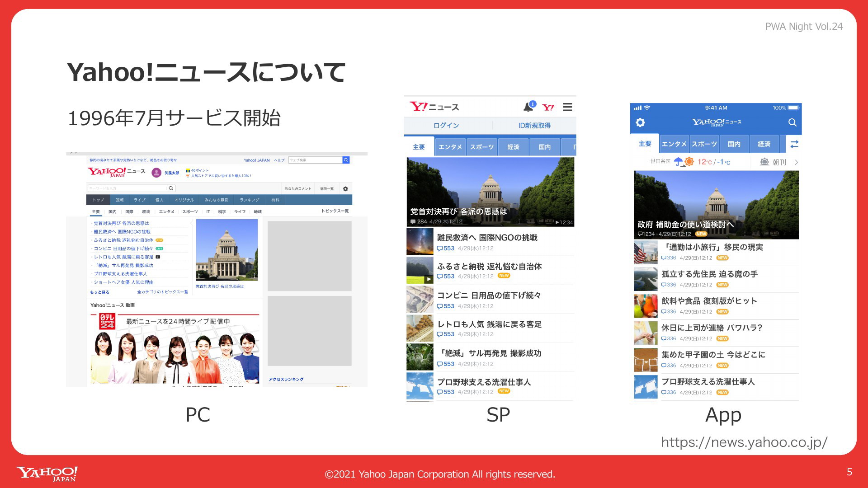Select the エンタメ tab in the App
Image resolution: width=868 pixels, height=488 pixels.
674,144
